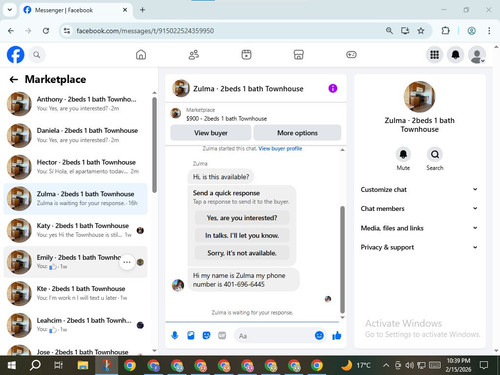This screenshot has width=500, height=375.
Task: Expand the Privacy & support section
Action: [419, 247]
